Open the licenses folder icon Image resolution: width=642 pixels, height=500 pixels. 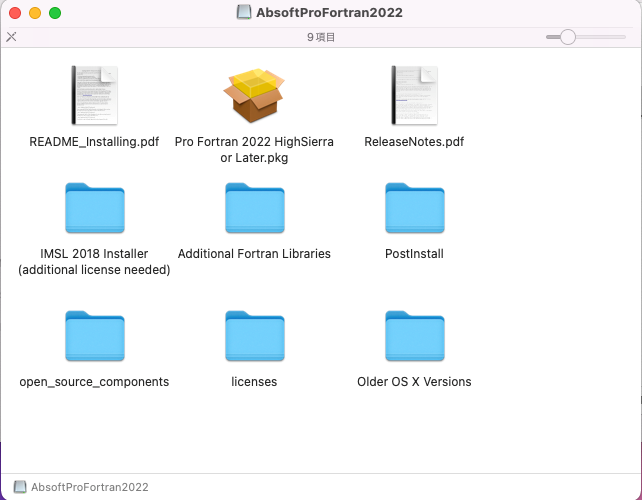point(255,336)
